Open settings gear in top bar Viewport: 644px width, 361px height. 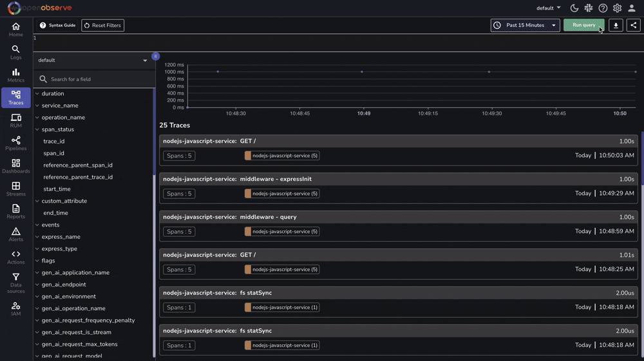[617, 8]
